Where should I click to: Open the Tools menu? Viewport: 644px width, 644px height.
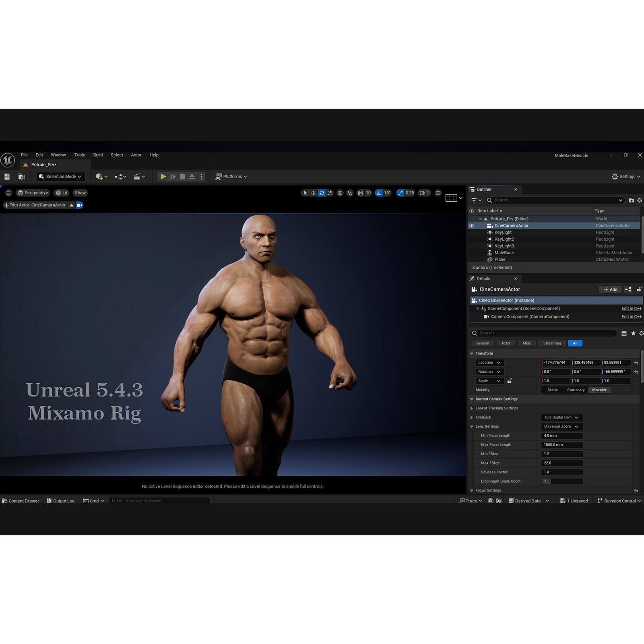click(80, 155)
